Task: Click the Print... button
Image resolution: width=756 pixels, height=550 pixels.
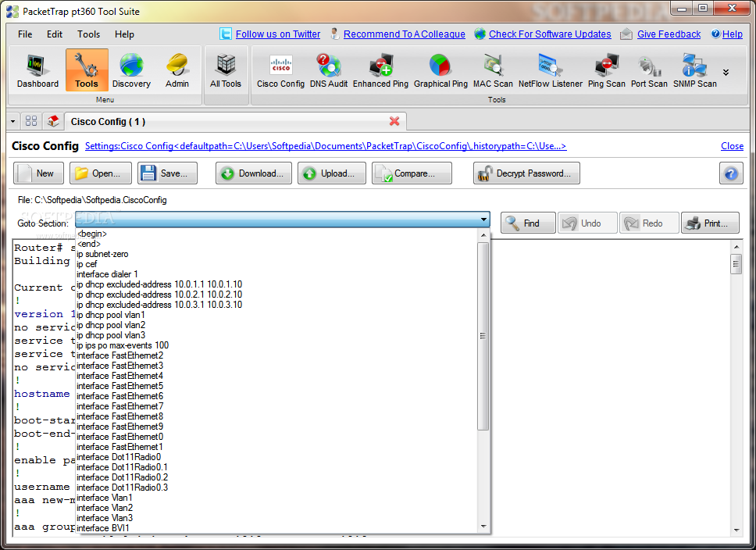Action: 710,223
